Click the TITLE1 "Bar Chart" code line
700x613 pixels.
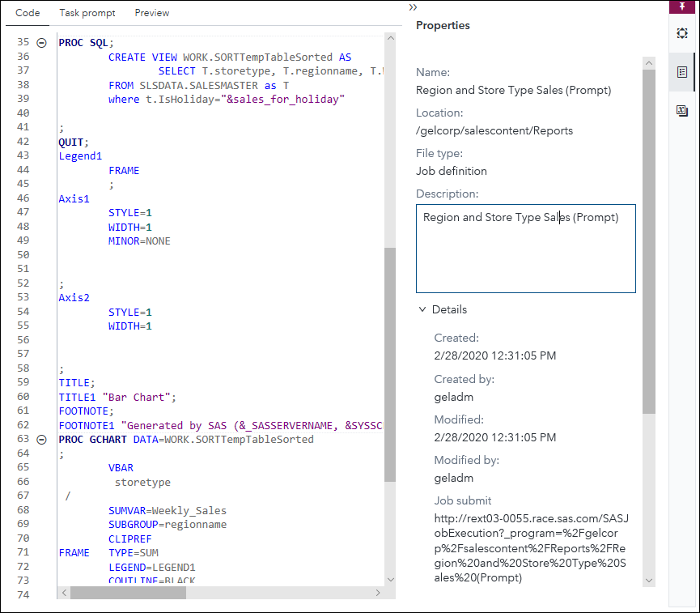(117, 398)
